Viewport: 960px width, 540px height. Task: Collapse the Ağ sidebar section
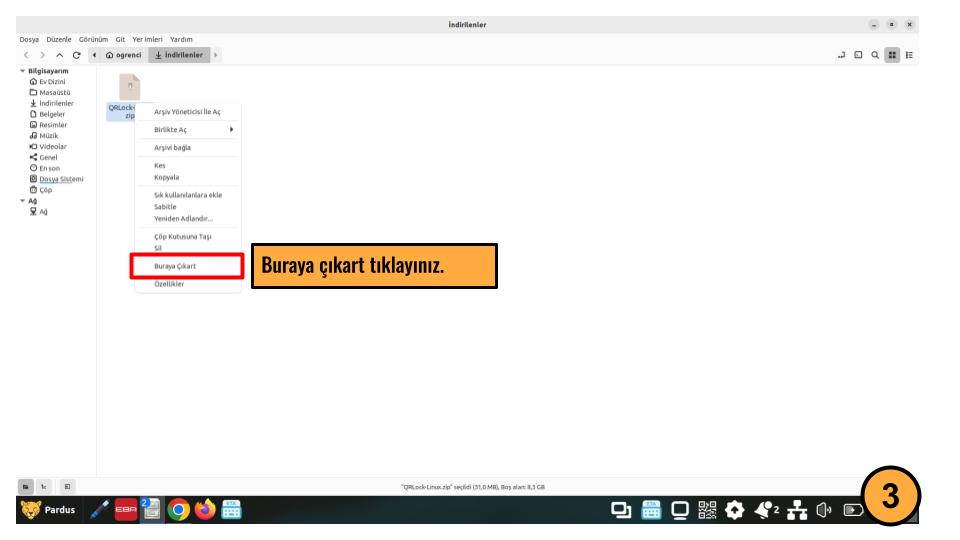pos(23,200)
